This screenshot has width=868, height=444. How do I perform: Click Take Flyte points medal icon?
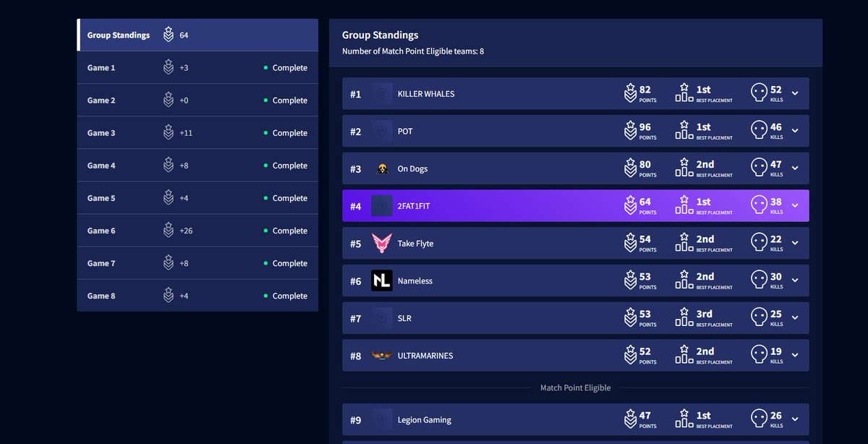(x=630, y=243)
